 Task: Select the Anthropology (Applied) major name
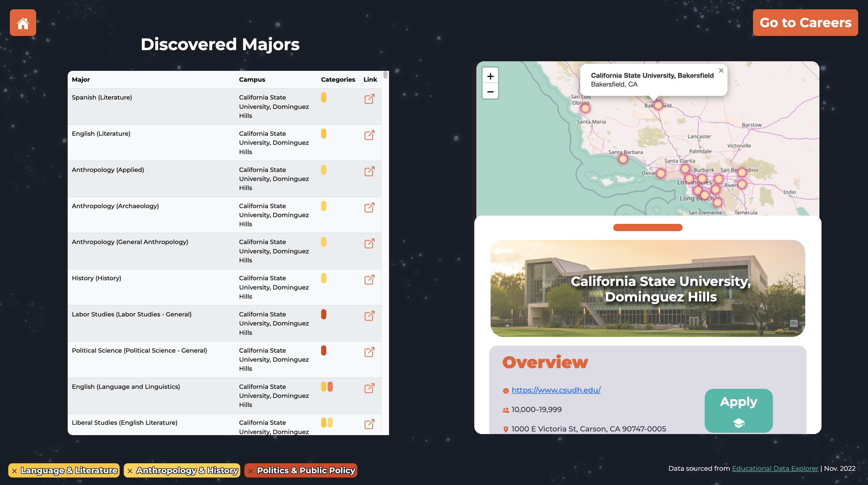coord(108,170)
